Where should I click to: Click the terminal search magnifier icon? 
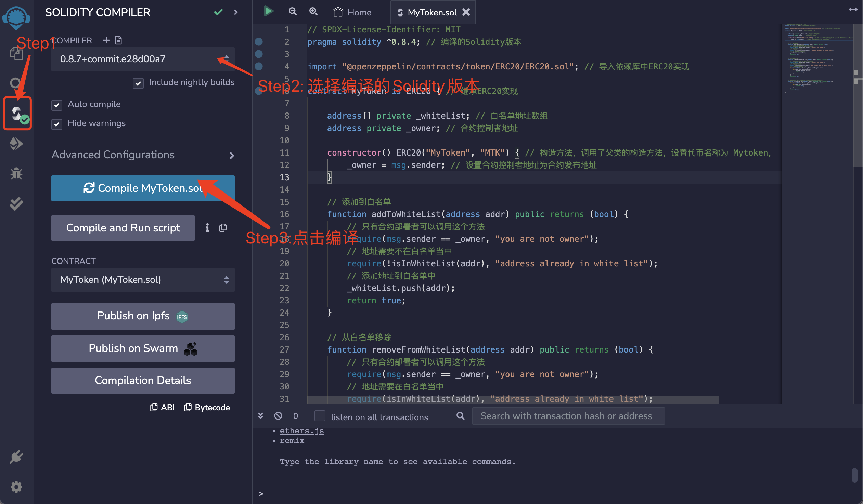[x=461, y=416]
